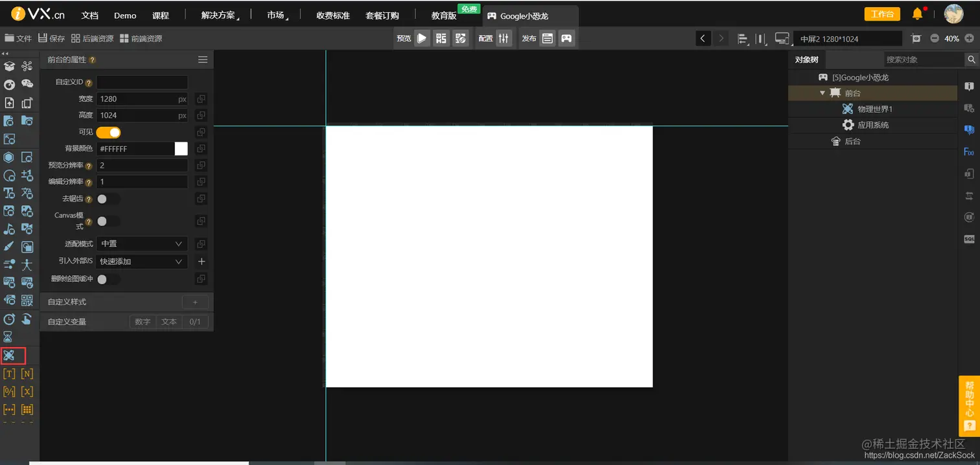Open the align objects dropdown icon
Image resolution: width=980 pixels, height=465 pixels.
point(743,38)
